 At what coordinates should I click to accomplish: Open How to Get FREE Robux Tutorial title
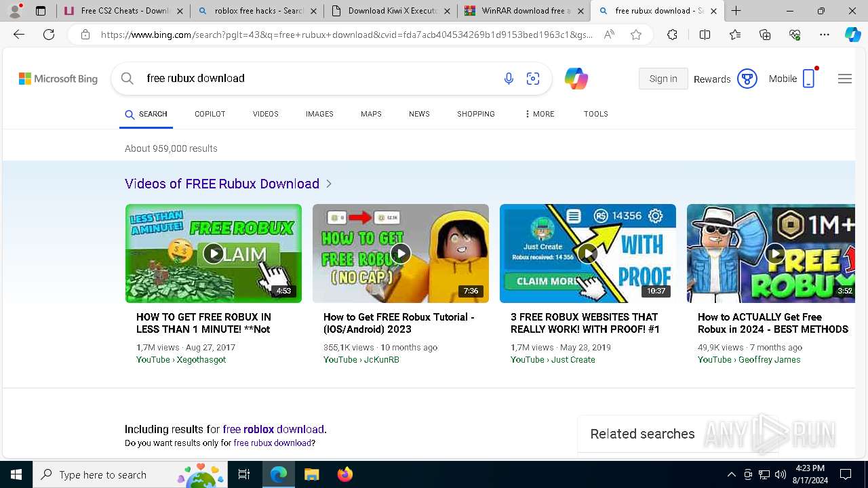pyautogui.click(x=399, y=323)
